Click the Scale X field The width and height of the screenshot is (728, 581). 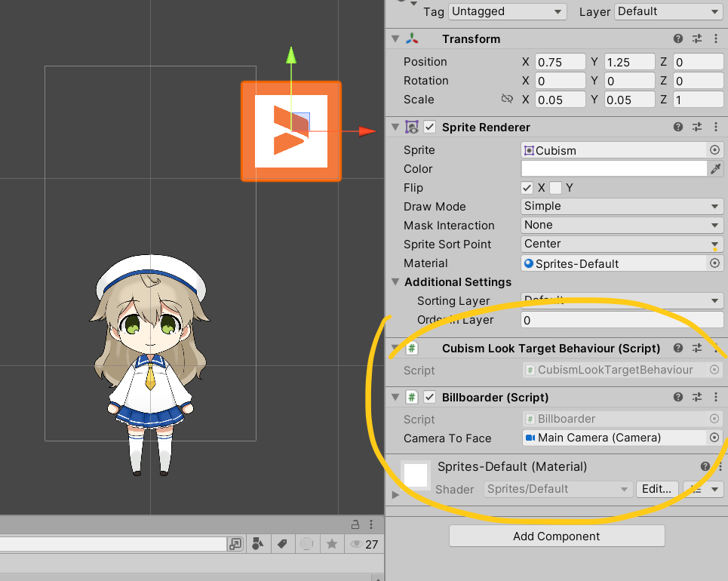560,100
